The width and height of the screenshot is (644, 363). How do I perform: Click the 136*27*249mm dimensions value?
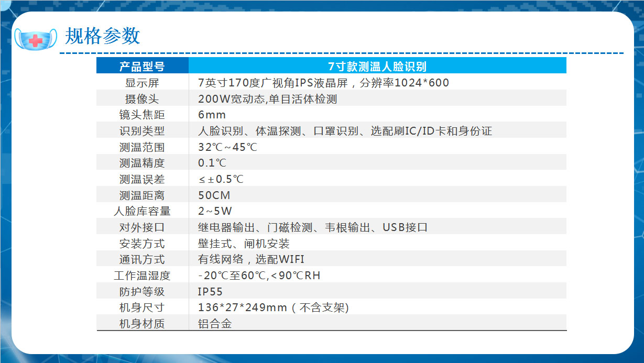(273, 307)
